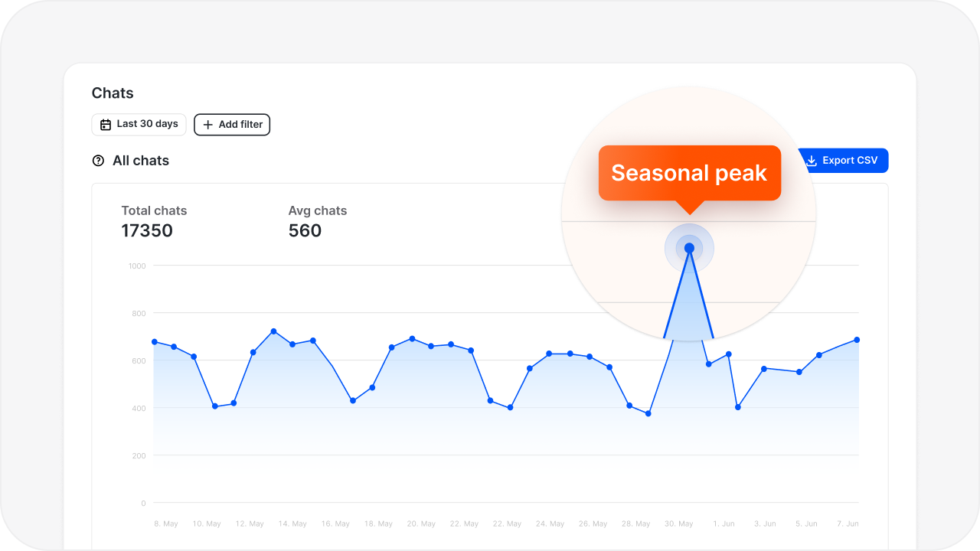Click the download icon inside Export CSV
Viewport: 980px width, 551px height.
810,161
